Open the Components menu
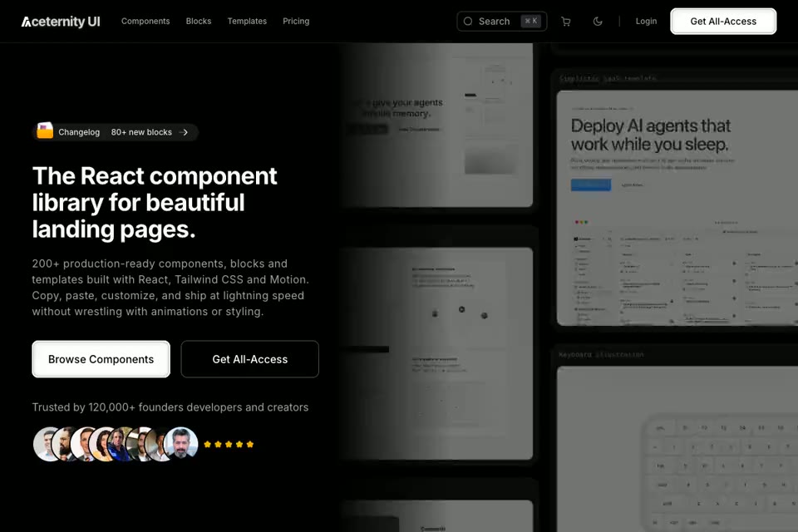This screenshot has width=798, height=532. coord(145,22)
